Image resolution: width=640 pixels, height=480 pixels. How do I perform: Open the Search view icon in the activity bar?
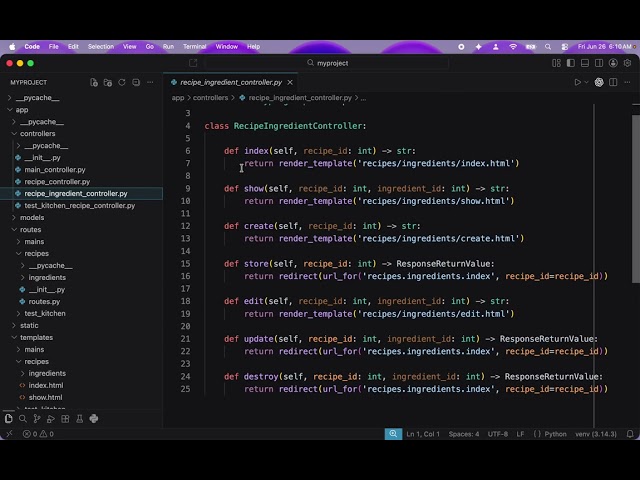pyautogui.click(x=23, y=419)
